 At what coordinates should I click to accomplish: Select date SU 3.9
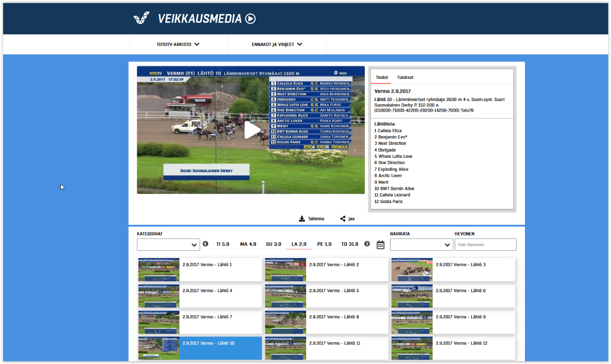point(273,244)
